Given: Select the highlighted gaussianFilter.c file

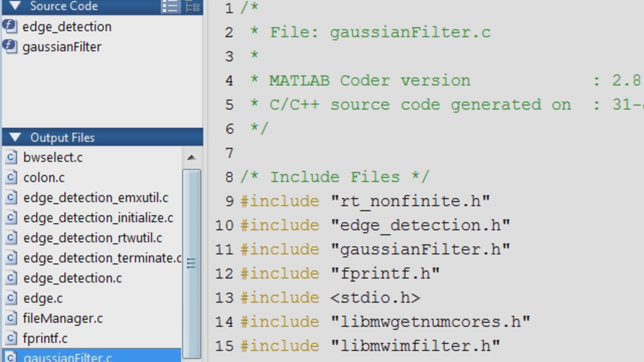Looking at the screenshot, I should point(68,357).
